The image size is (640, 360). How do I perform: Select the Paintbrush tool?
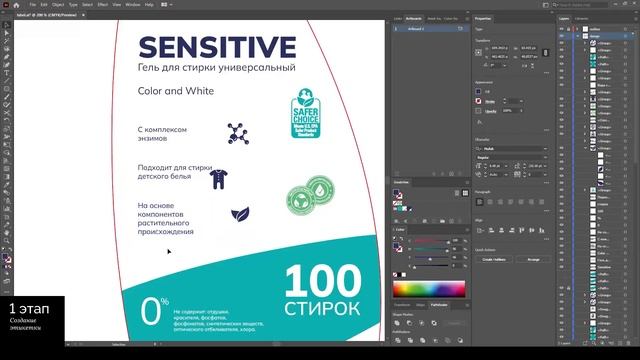point(7,97)
